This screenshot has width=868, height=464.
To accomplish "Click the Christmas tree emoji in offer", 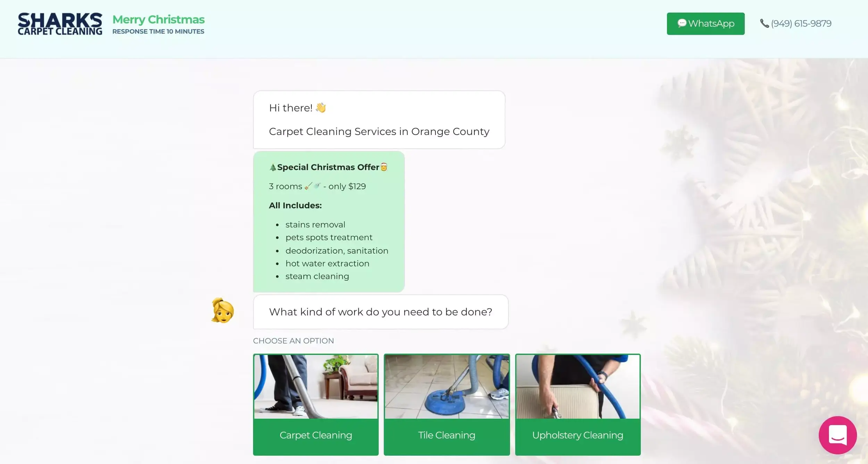I will point(273,167).
